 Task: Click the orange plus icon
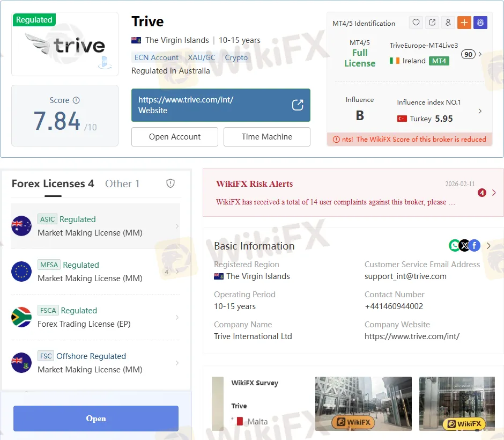click(x=464, y=23)
